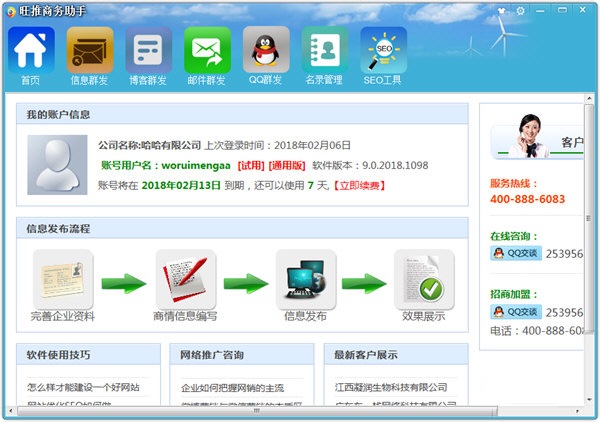Click the vertical scrollbar thumb
This screenshot has width=600, height=422.
[x=589, y=218]
